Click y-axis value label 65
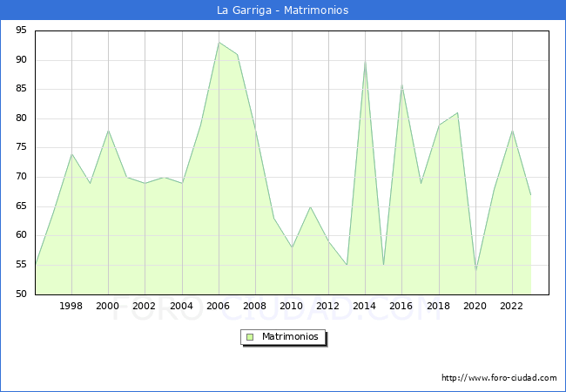The height and width of the screenshot is (392, 566). coord(21,206)
